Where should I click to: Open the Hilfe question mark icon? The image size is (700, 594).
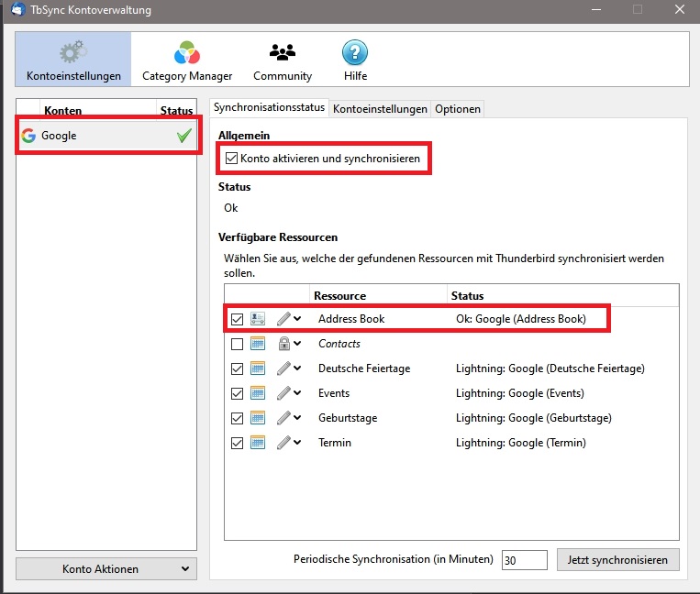pos(355,52)
